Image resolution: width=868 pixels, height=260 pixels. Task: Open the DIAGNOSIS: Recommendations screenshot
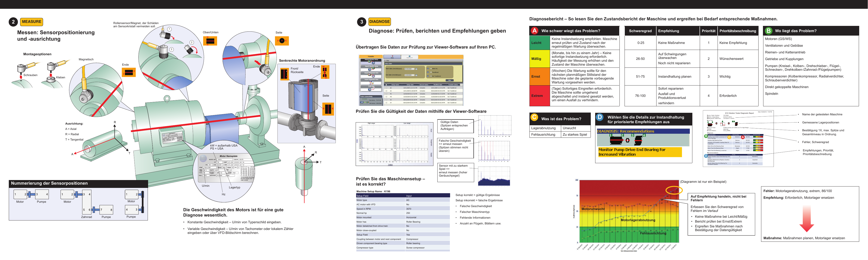coord(644,143)
